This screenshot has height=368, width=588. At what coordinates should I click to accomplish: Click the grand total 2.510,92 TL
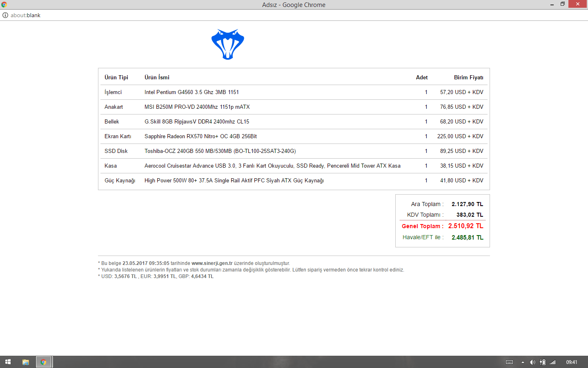pyautogui.click(x=466, y=226)
